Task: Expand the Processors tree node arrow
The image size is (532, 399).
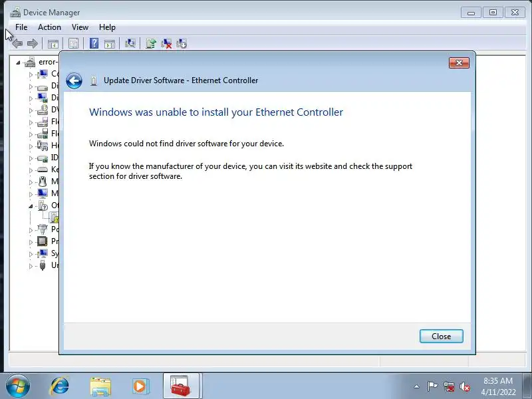Action: click(31, 242)
